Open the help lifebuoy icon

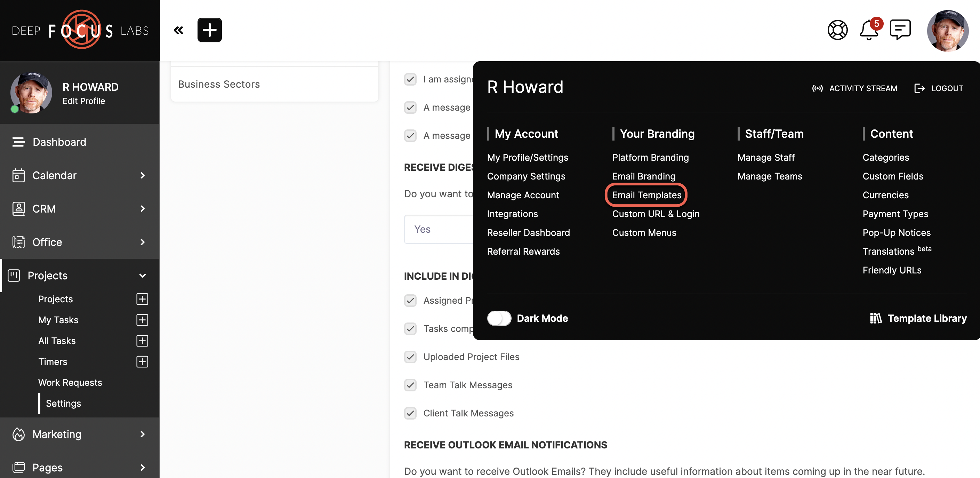837,30
